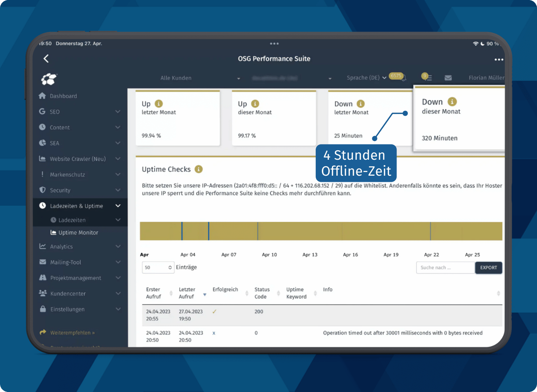Click the Markenschutz exclamation icon

(x=42, y=174)
